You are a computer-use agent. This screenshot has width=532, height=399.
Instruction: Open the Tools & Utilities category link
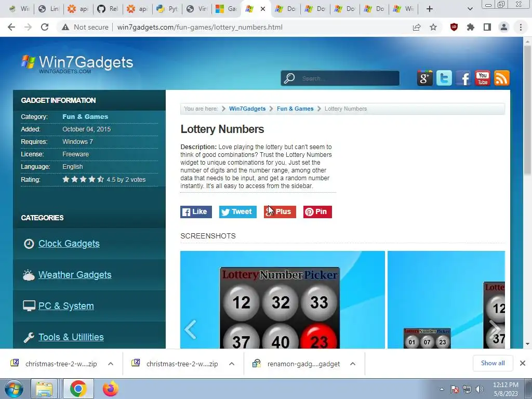71,337
